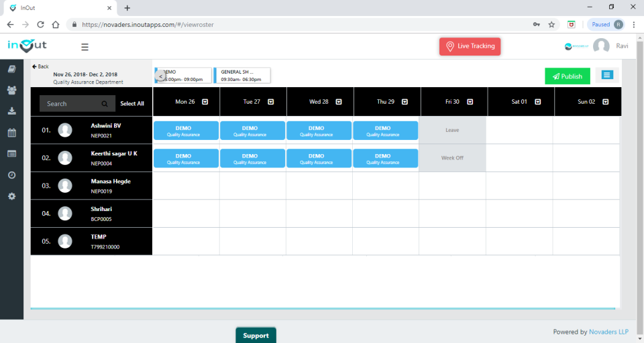Click the left shift scroll arrow
The image size is (644, 343).
160,76
